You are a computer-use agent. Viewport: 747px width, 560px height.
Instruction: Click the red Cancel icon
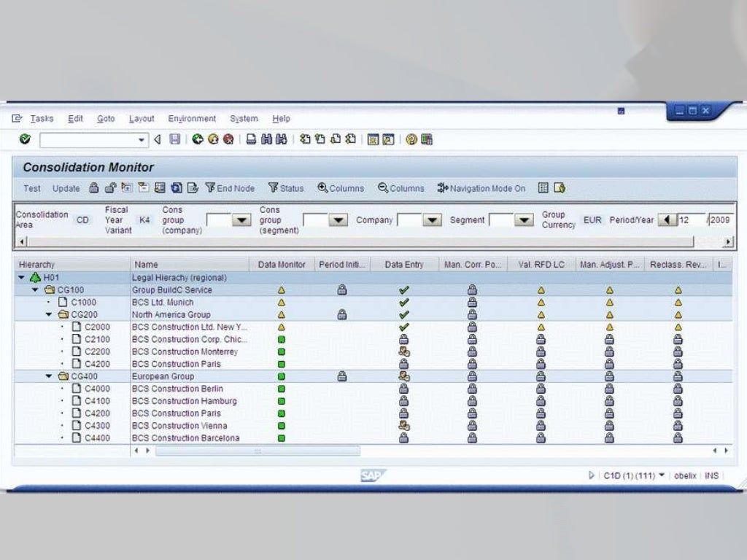pos(228,139)
